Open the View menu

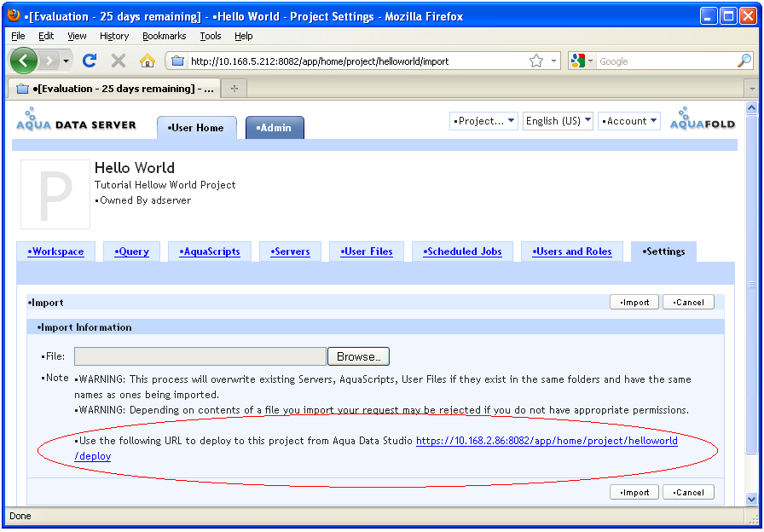(x=77, y=36)
